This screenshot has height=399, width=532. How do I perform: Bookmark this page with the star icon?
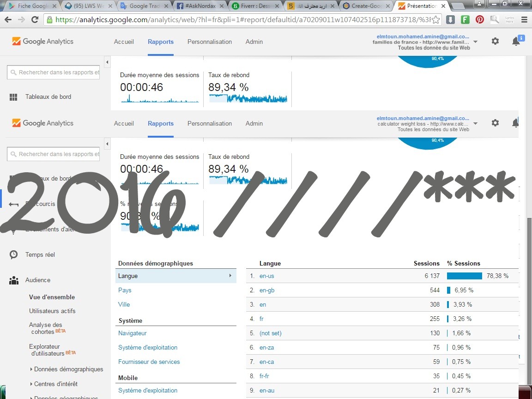[435, 20]
